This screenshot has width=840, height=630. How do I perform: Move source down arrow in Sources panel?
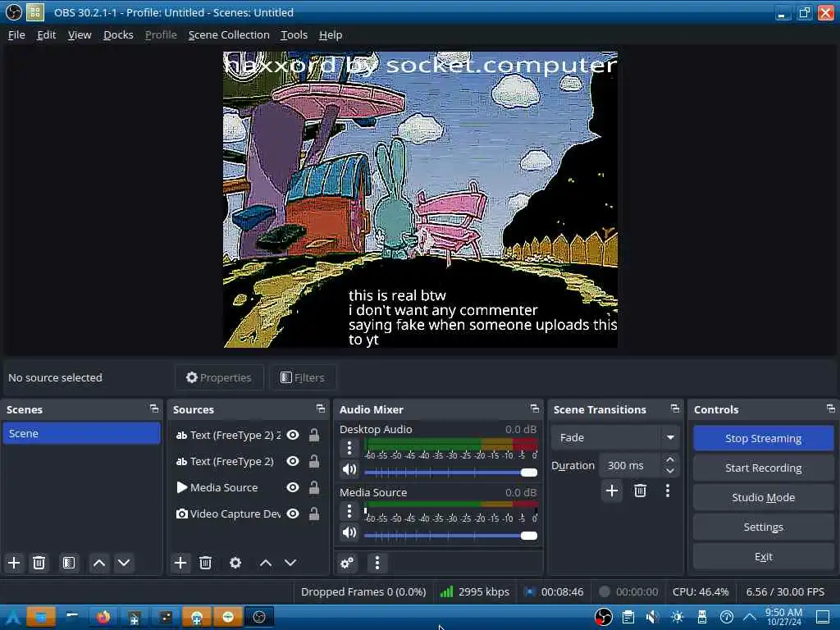coord(290,563)
